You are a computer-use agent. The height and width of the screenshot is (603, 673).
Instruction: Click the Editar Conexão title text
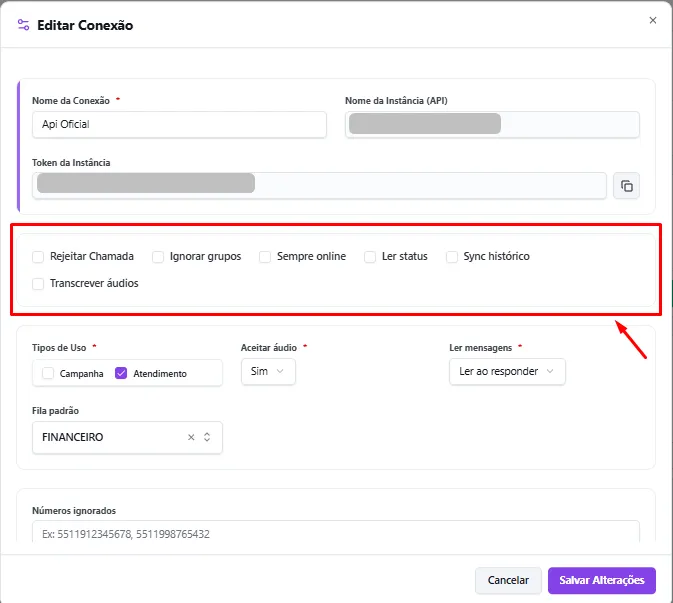tap(85, 25)
